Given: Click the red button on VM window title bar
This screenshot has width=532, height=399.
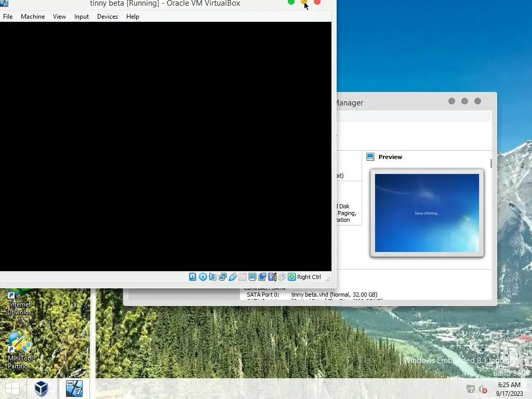Looking at the screenshot, I should click(317, 2).
